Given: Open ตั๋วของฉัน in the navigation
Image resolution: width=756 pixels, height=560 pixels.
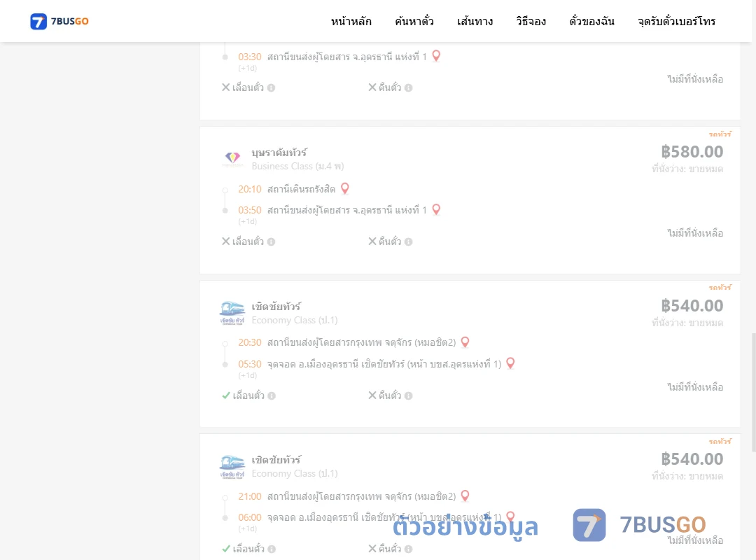Looking at the screenshot, I should click(591, 21).
